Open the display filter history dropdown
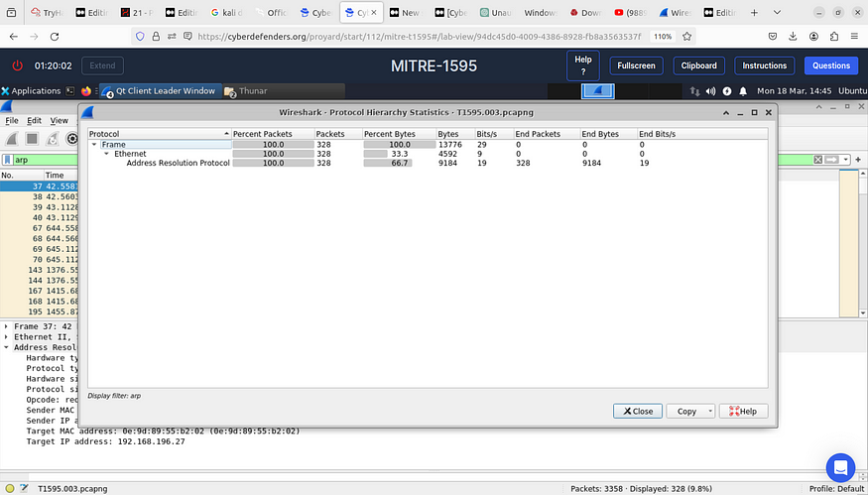This screenshot has height=495, width=868. 846,160
